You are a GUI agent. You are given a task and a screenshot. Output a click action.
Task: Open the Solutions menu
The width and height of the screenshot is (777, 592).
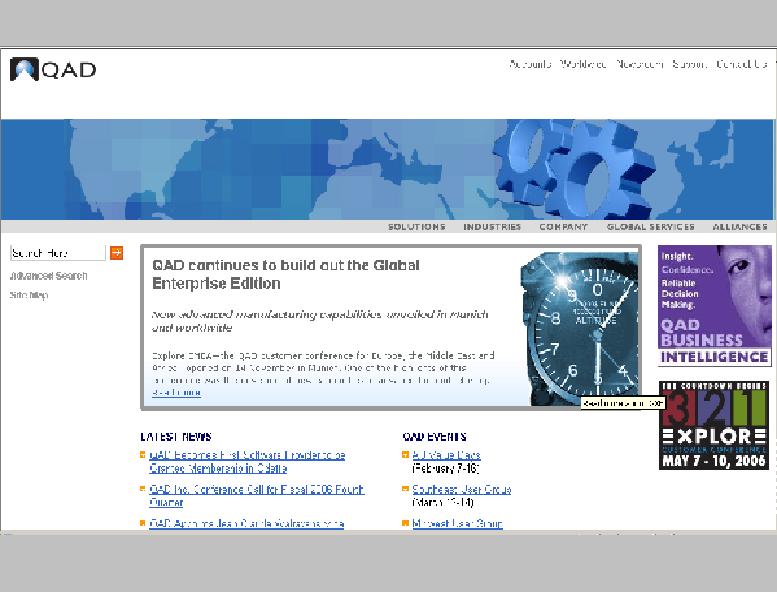pos(416,227)
